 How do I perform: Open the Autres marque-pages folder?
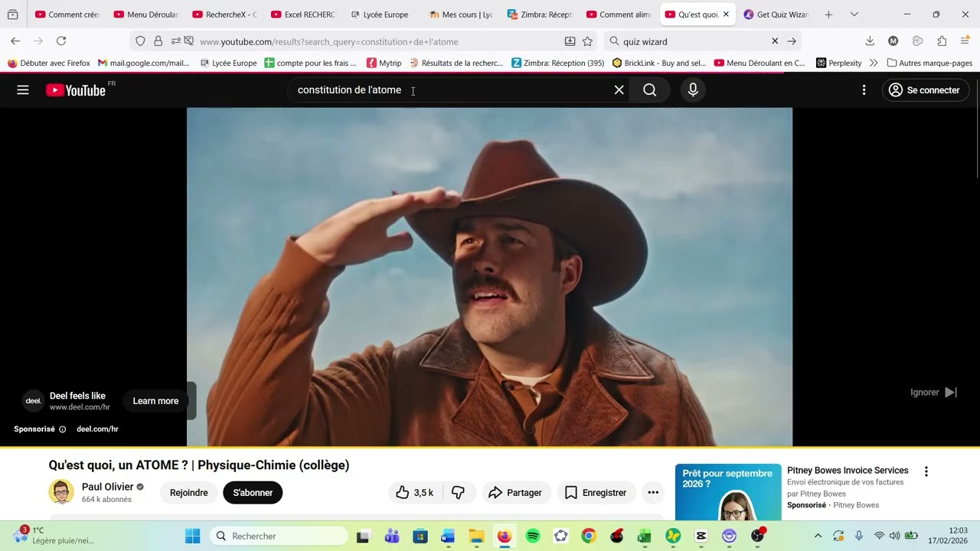pyautogui.click(x=929, y=63)
